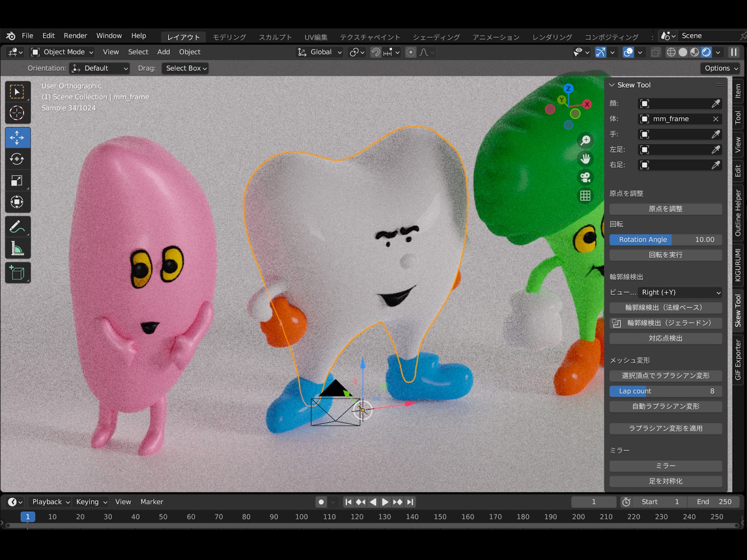Open the Right (+Y) view dropdown
Screen dimensions: 747x560
680,293
